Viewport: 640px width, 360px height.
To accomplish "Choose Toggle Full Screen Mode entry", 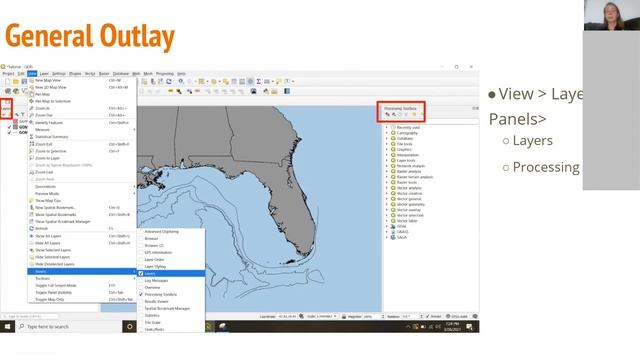I will 82,285.
